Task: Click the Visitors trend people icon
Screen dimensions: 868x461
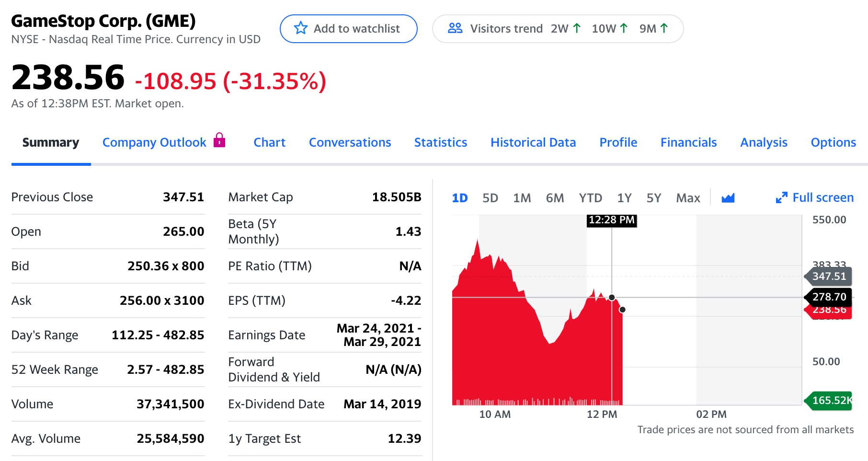Action: [455, 28]
